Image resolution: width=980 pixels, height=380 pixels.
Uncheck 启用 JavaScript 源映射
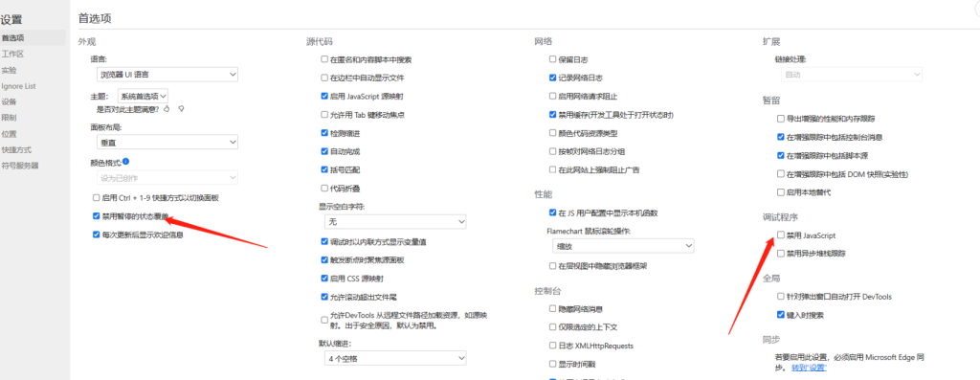[x=324, y=97]
